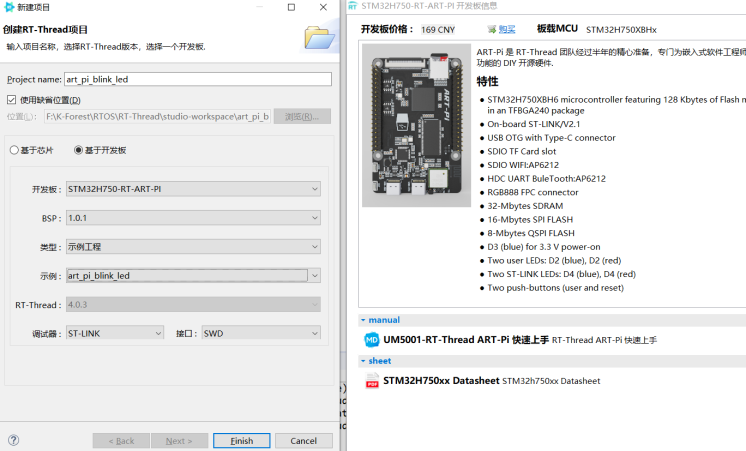
Task: Click the MD icon beside UM5001 manual
Action: (371, 340)
